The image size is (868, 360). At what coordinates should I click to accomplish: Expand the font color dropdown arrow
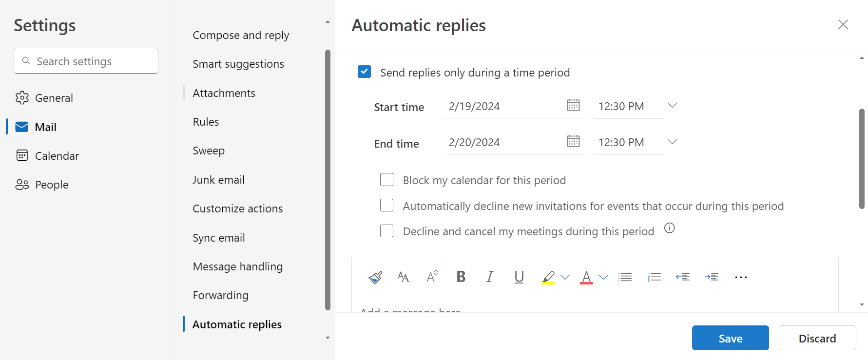coord(604,277)
